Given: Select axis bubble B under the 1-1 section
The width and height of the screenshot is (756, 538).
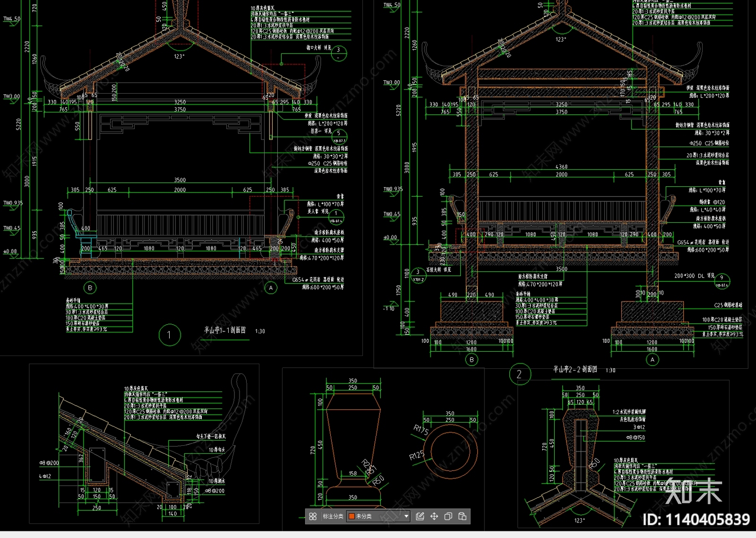Looking at the screenshot, I should [x=90, y=287].
